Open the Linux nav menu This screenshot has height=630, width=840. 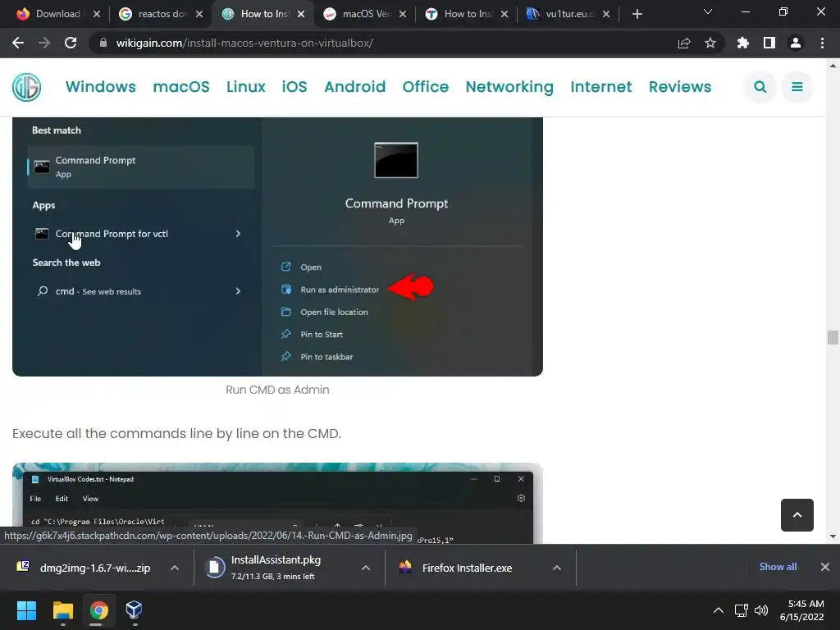coord(246,87)
